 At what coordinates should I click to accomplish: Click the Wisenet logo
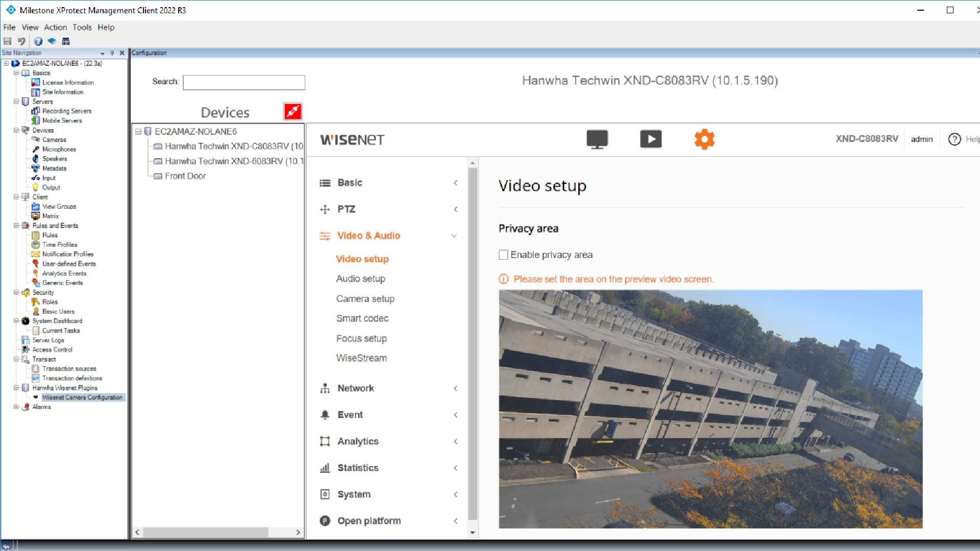(x=352, y=140)
